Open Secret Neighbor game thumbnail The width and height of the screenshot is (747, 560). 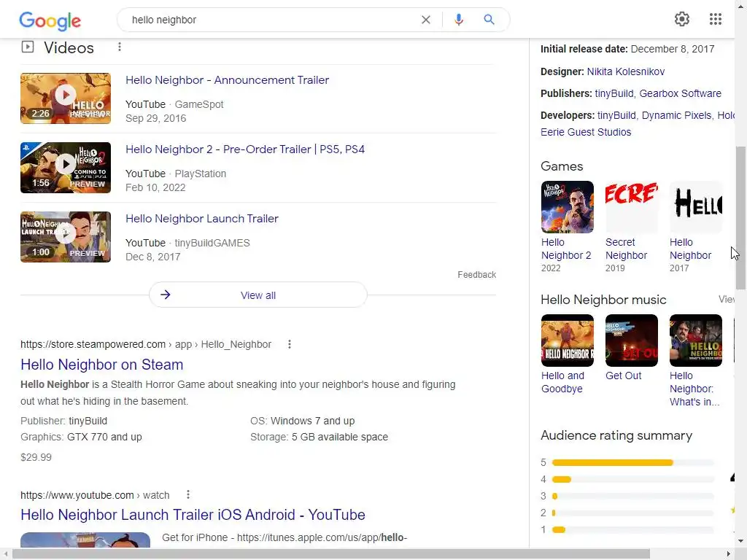pyautogui.click(x=632, y=207)
